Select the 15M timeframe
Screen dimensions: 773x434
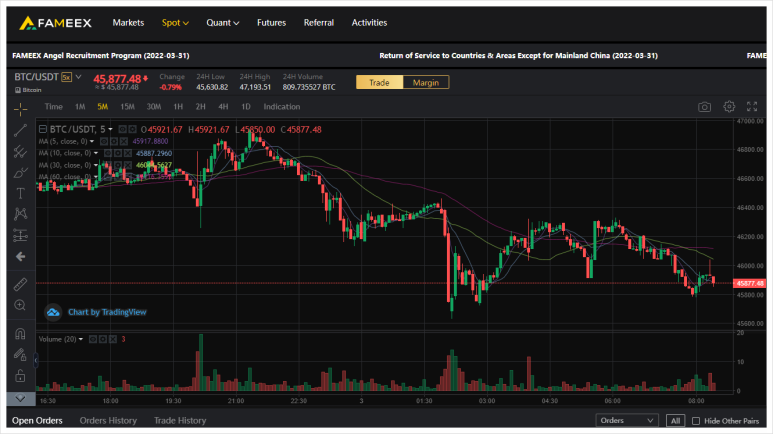(127, 107)
